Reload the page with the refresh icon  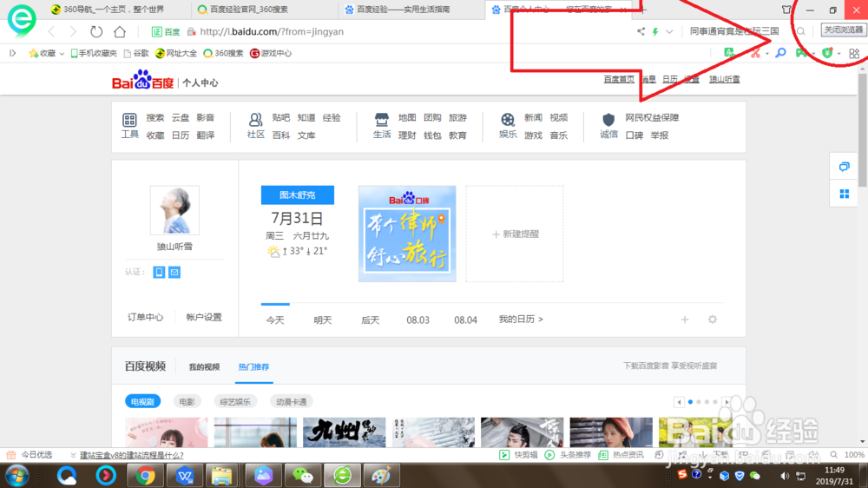(96, 31)
